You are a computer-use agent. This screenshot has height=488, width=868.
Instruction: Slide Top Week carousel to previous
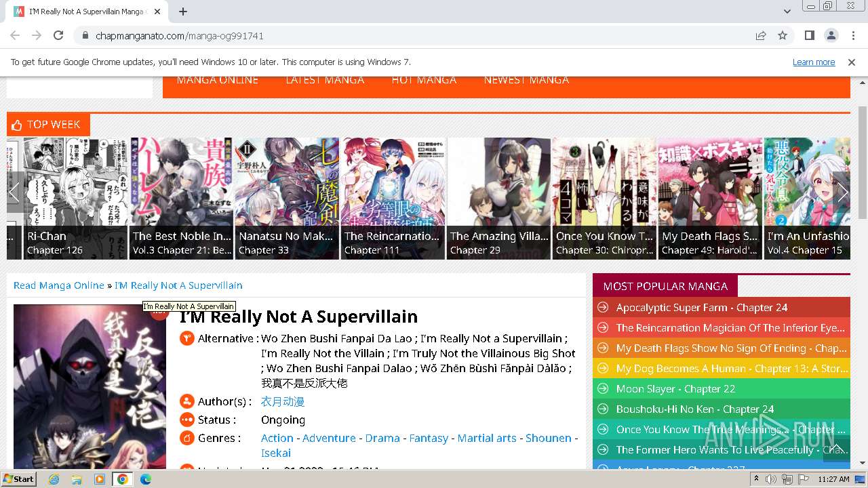point(14,192)
